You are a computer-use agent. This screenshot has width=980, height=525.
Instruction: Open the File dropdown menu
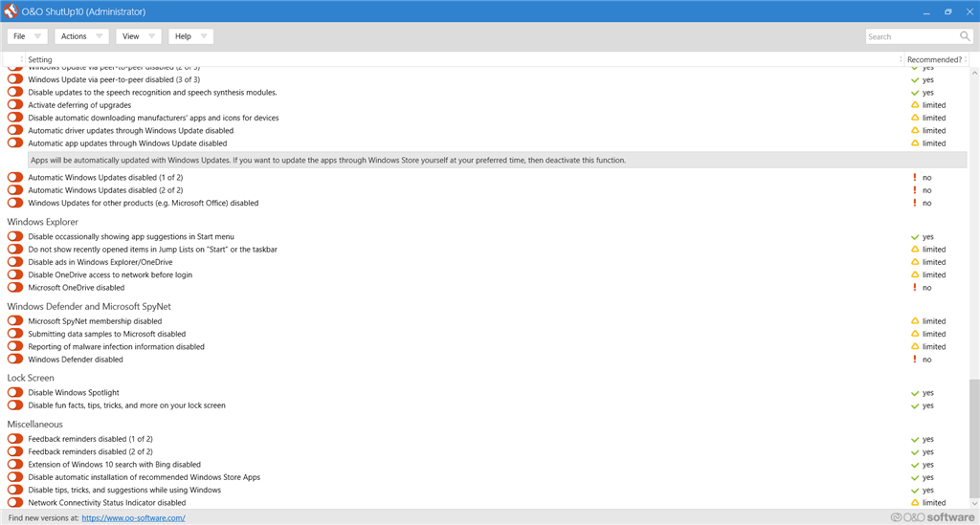click(27, 36)
